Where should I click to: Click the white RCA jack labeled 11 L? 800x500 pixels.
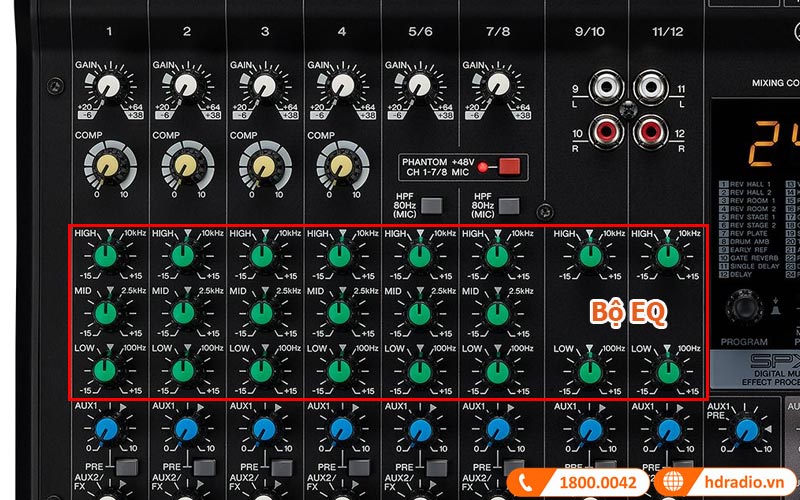point(651,87)
